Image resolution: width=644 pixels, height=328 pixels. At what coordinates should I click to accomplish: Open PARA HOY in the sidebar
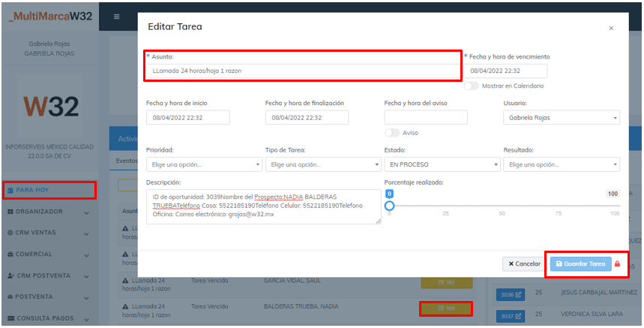(49, 191)
